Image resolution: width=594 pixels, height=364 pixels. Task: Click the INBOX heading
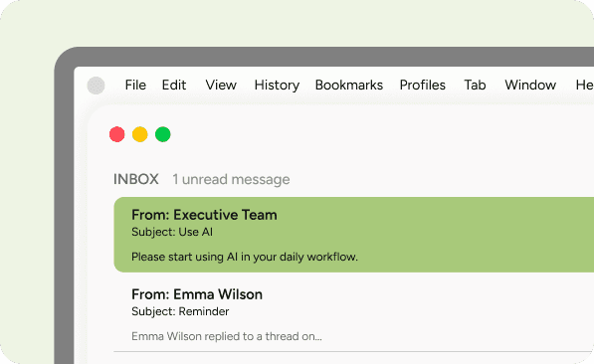tap(136, 179)
